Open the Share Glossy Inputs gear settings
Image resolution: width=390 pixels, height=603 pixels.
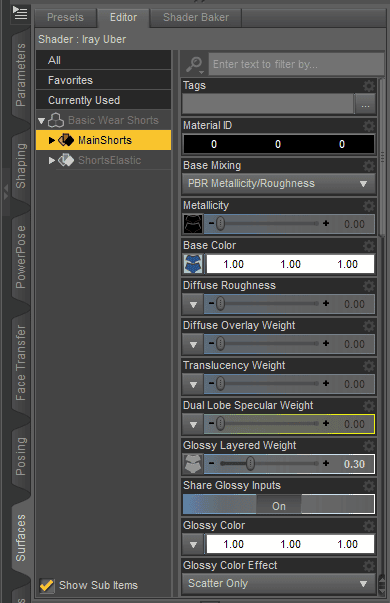[368, 485]
